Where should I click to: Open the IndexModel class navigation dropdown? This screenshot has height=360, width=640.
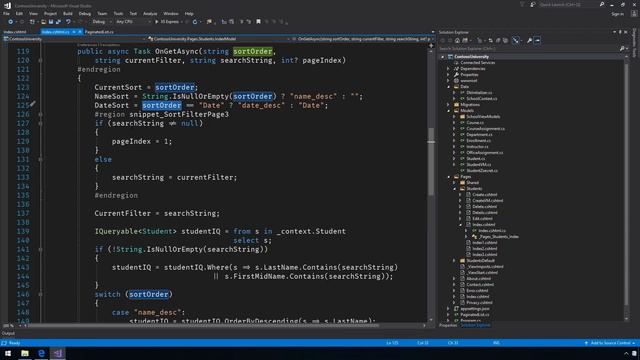tap(219, 39)
